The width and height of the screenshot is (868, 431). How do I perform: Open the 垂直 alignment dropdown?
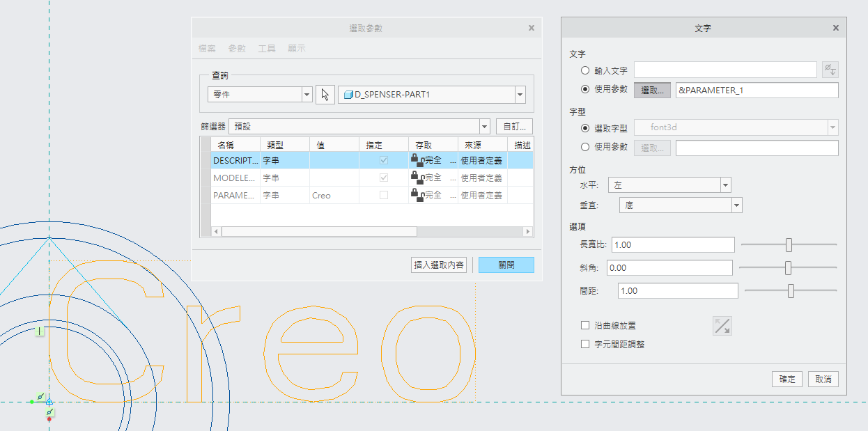736,205
